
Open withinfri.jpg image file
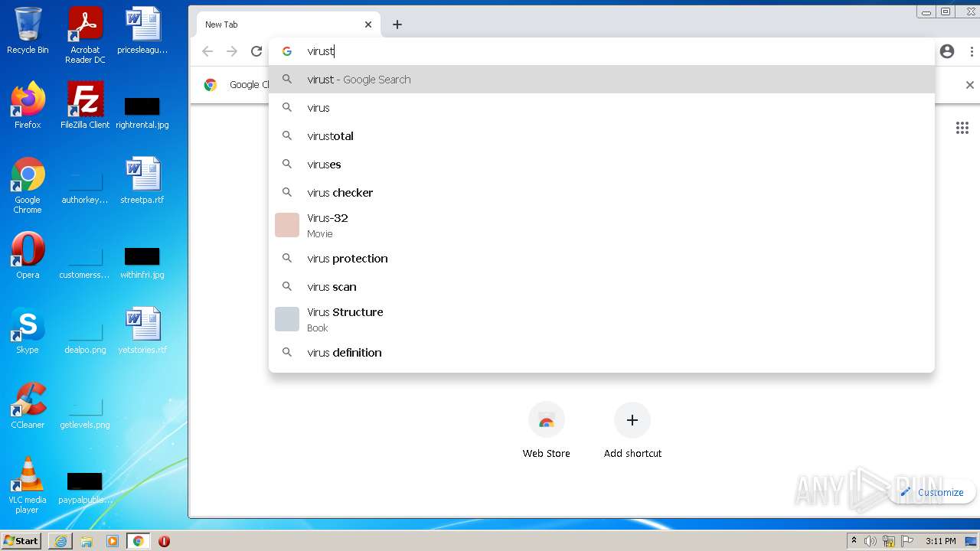pos(142,261)
